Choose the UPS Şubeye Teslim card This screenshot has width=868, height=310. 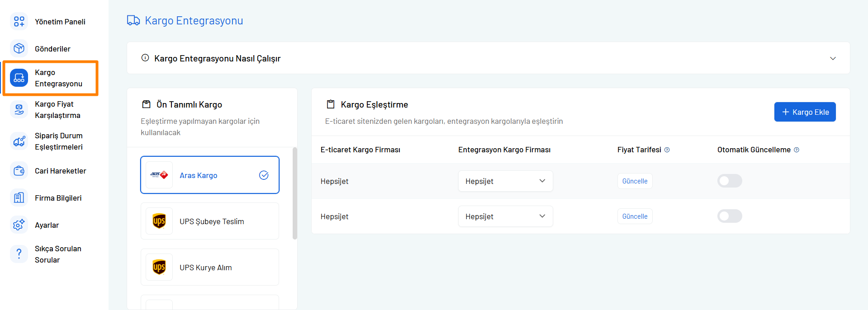pos(209,221)
